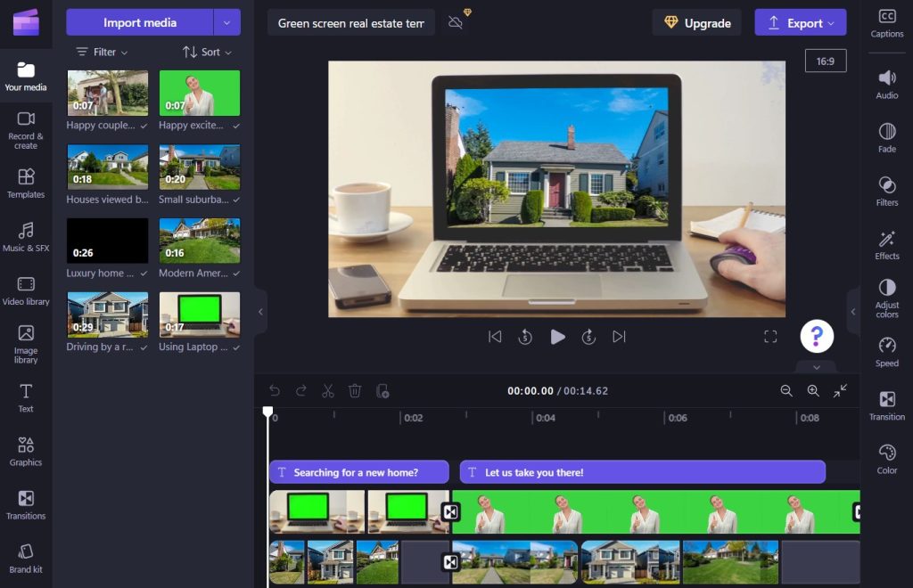Expand Import media dropdown arrow
The width and height of the screenshot is (913, 588).
[x=227, y=22]
